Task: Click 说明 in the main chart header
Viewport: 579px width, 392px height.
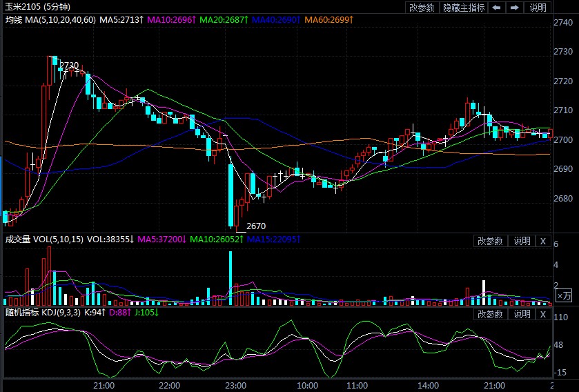Action: (538, 8)
